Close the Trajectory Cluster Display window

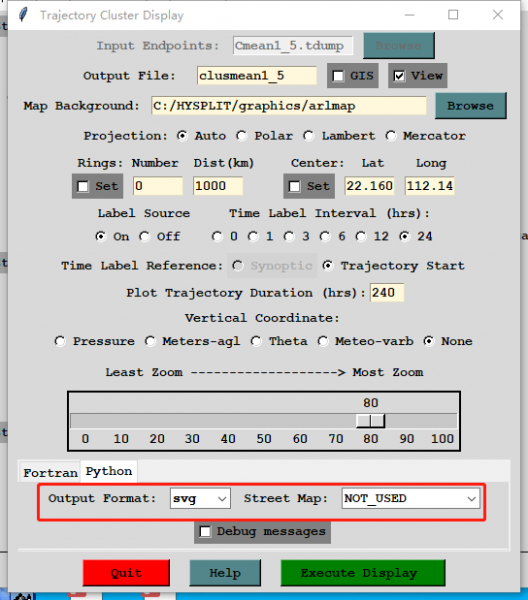click(498, 15)
